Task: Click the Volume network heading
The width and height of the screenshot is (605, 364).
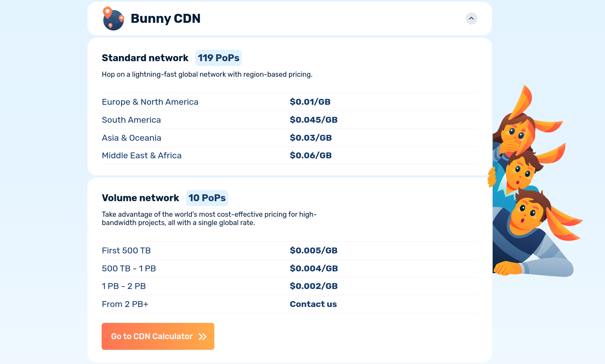Action: pos(140,198)
